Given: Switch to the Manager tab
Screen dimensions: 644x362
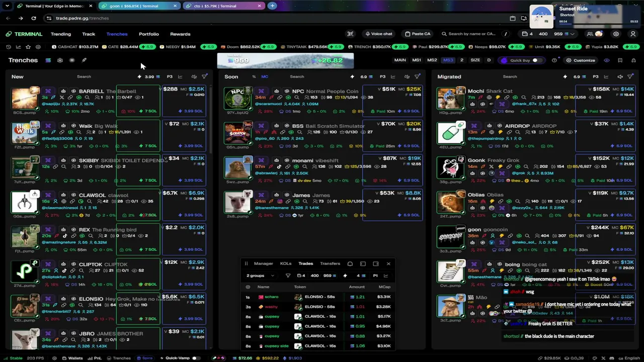Looking at the screenshot, I should [x=264, y=263].
